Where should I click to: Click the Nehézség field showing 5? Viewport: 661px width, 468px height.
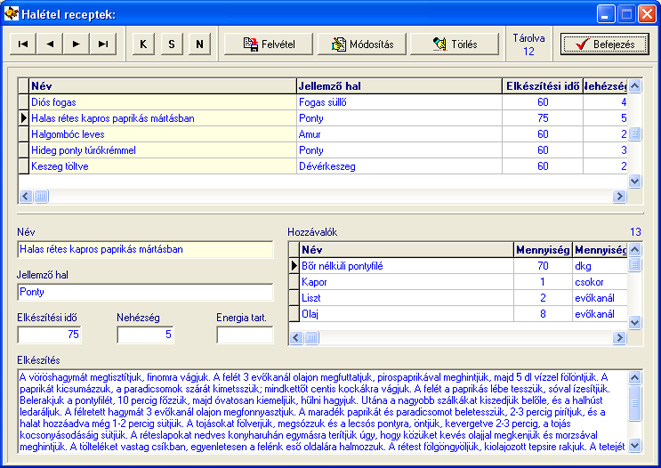pyautogui.click(x=145, y=335)
